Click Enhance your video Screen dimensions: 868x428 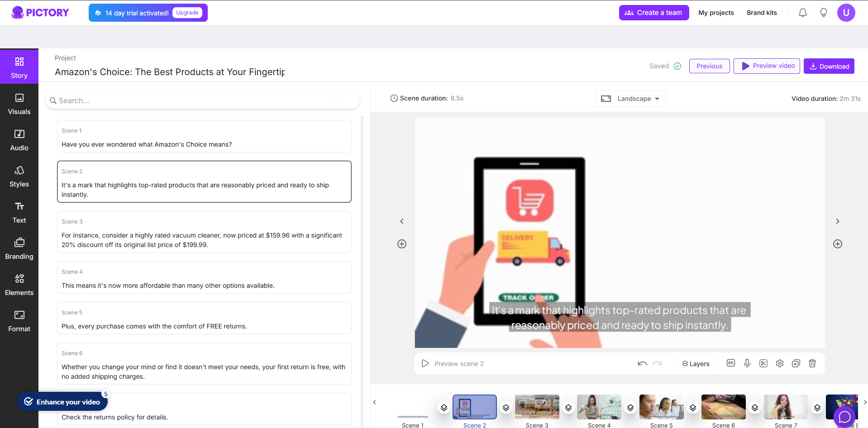pyautogui.click(x=62, y=402)
